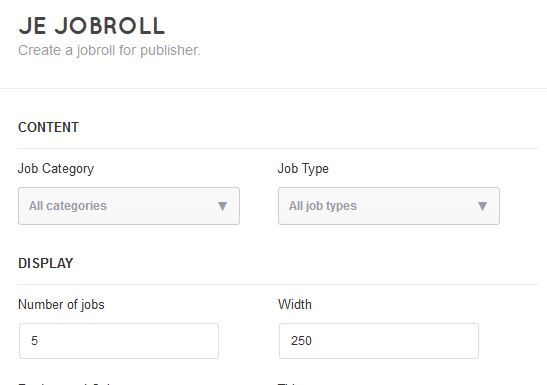Click the Number of jobs label
The image size is (547, 385).
point(61,304)
